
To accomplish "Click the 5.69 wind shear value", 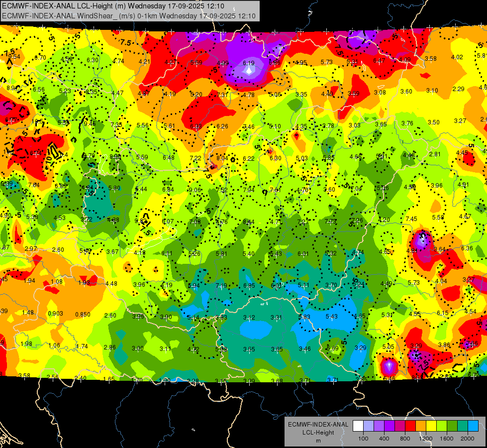I will [333, 348].
